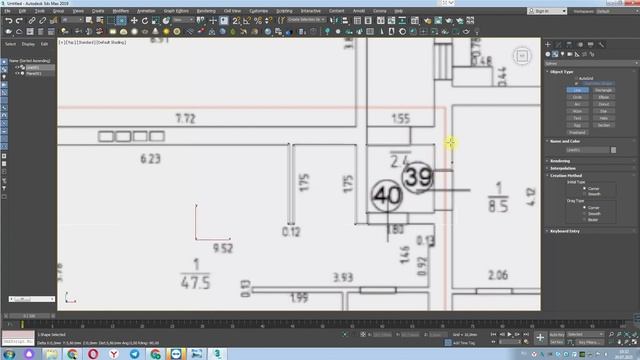Select the Cameras category icon

[x=570, y=54]
